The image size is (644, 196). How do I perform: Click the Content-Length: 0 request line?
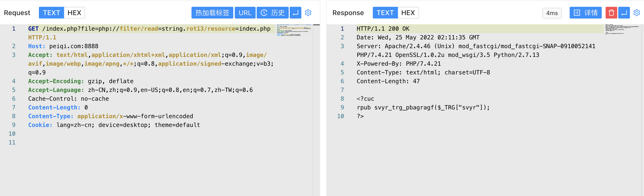[58, 108]
